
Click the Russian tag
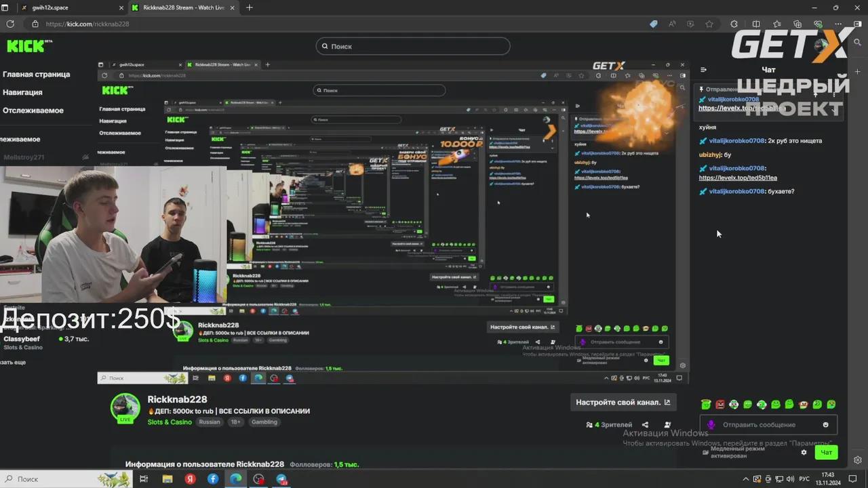210,422
